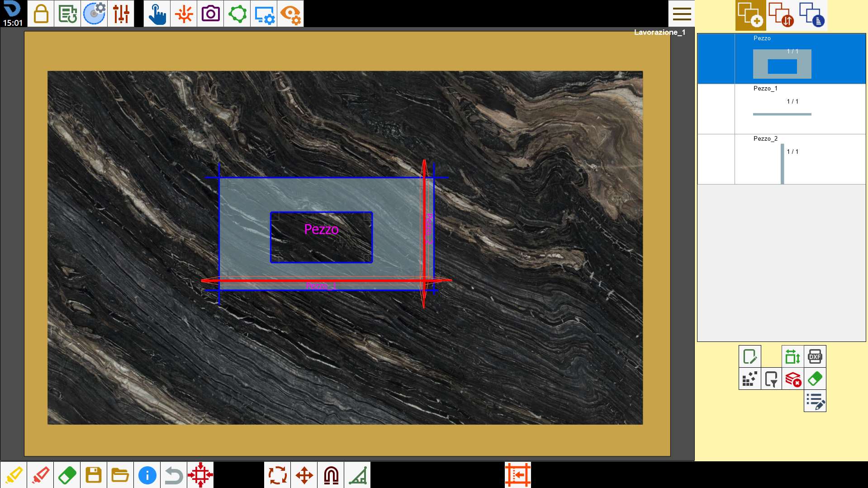Select the add pieces tab icon
Image resolution: width=868 pixels, height=488 pixels.
click(750, 15)
